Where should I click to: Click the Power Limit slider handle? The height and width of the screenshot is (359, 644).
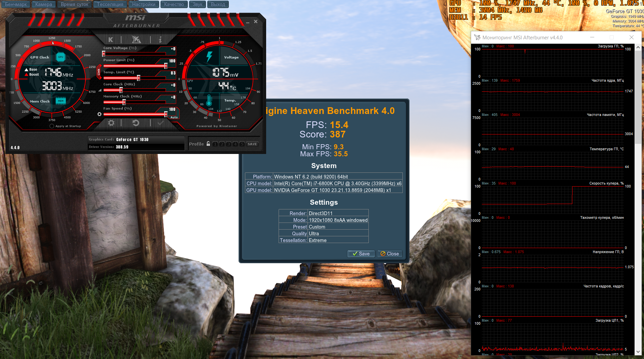click(x=166, y=66)
